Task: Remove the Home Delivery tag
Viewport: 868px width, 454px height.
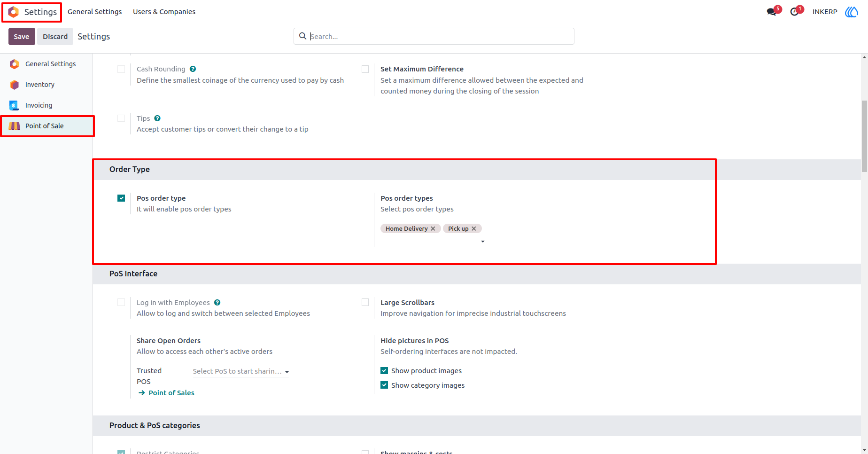Action: click(x=433, y=228)
